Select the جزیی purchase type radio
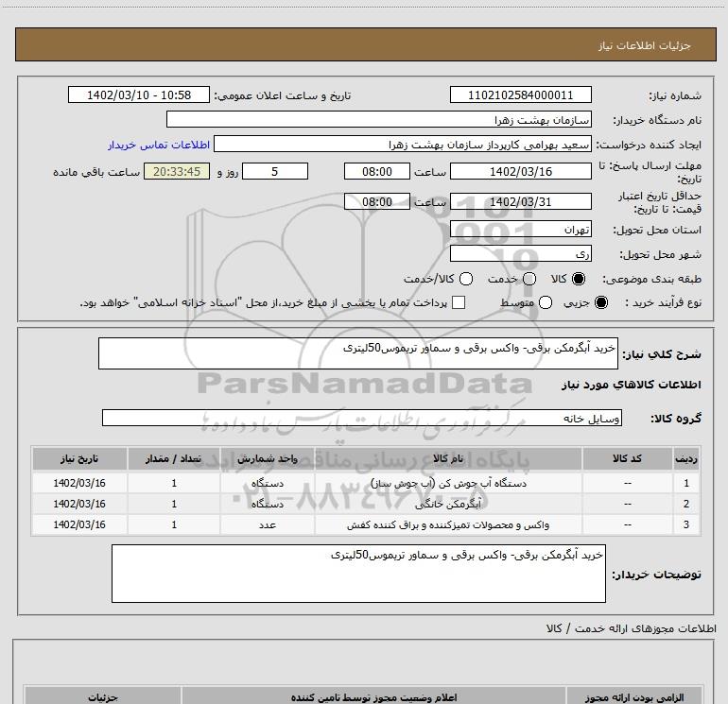The image size is (728, 704). pos(601,302)
